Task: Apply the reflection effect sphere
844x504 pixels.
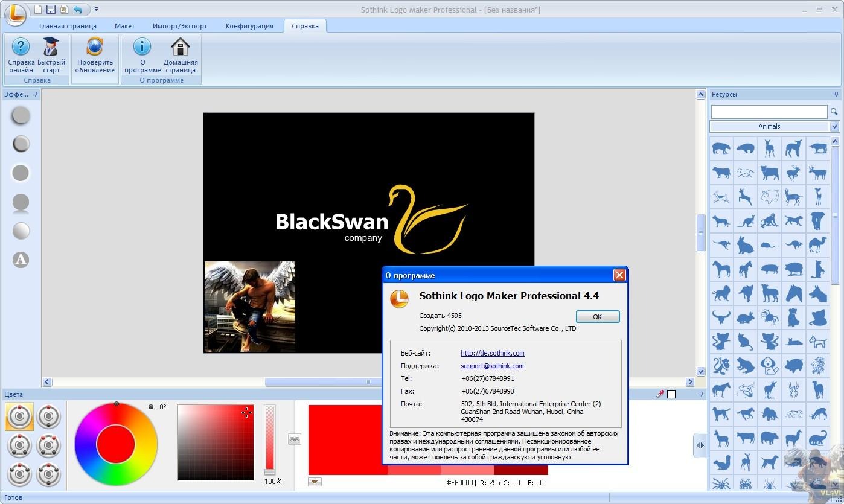Action: [21, 203]
